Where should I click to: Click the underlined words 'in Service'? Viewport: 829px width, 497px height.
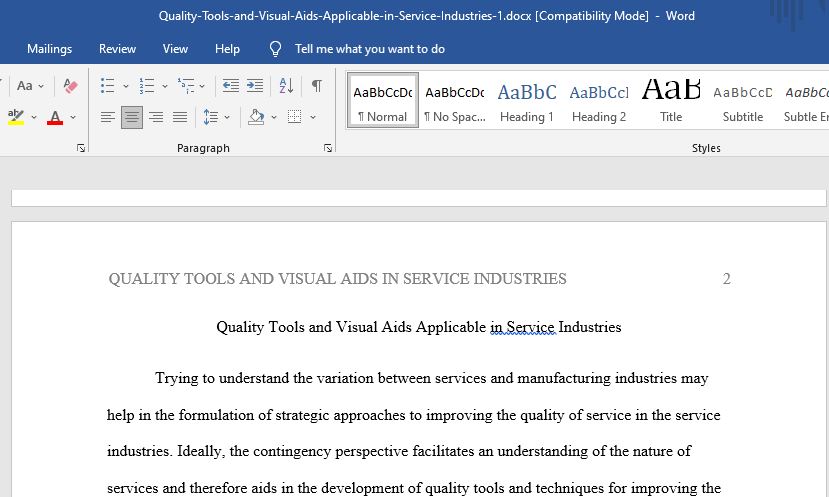[x=522, y=327]
